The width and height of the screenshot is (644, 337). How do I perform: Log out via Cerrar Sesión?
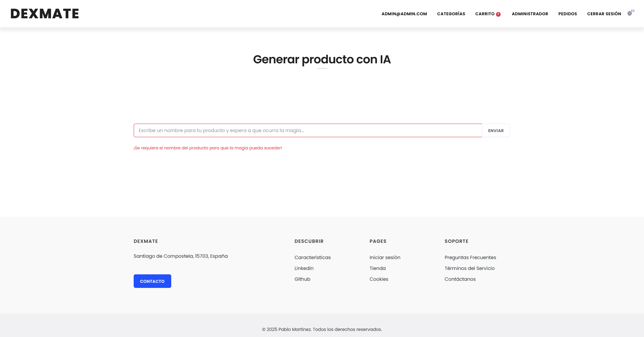pyautogui.click(x=604, y=14)
